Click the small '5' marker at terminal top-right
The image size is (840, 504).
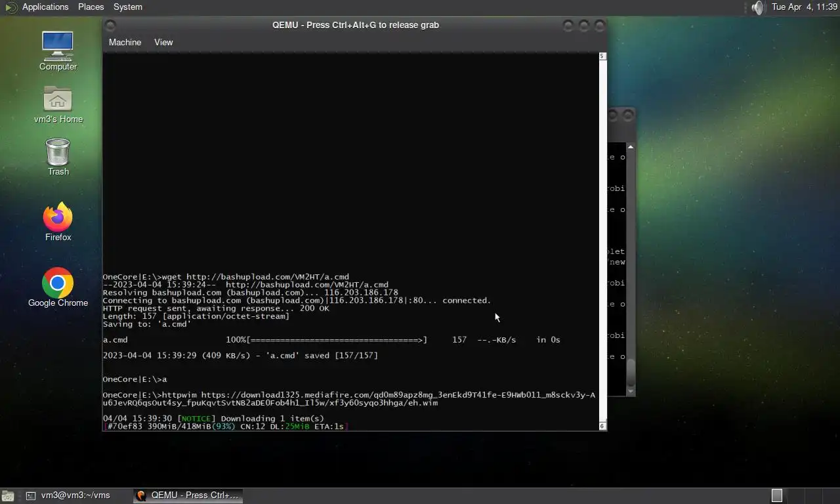coord(602,56)
